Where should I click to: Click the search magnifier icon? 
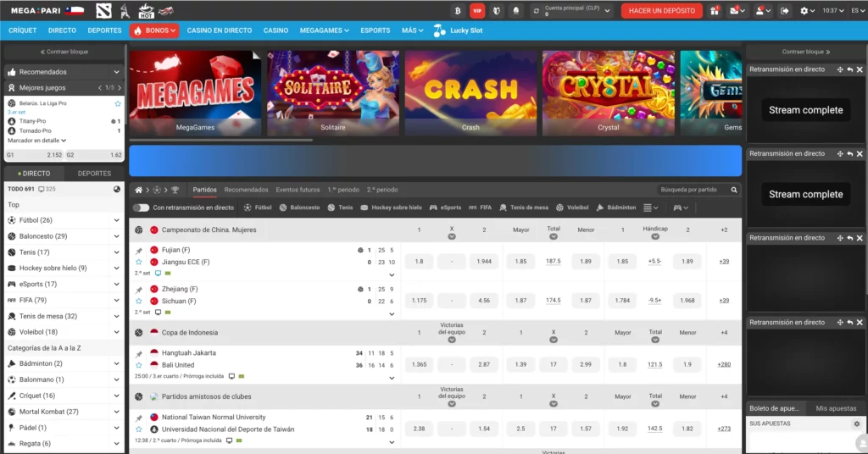click(x=734, y=190)
